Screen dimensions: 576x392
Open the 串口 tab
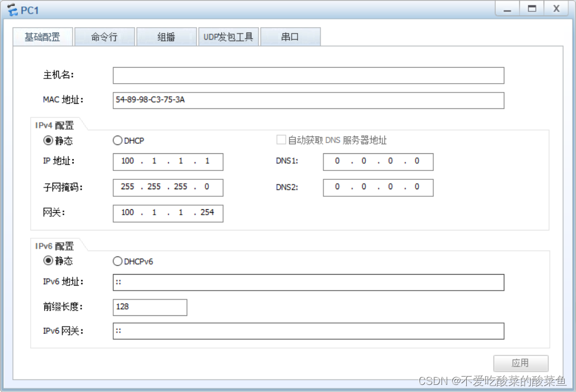tap(290, 37)
